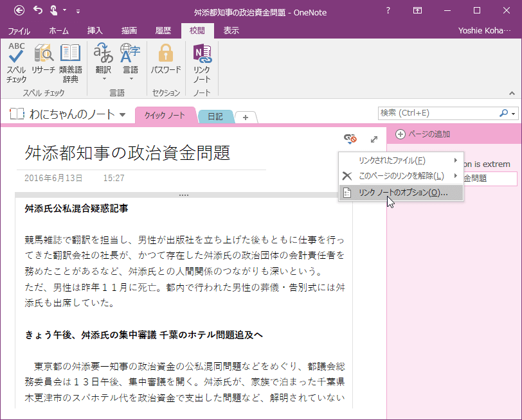Open the 類義語辞典 thesaurus
The width and height of the screenshot is (522, 420).
(71, 62)
